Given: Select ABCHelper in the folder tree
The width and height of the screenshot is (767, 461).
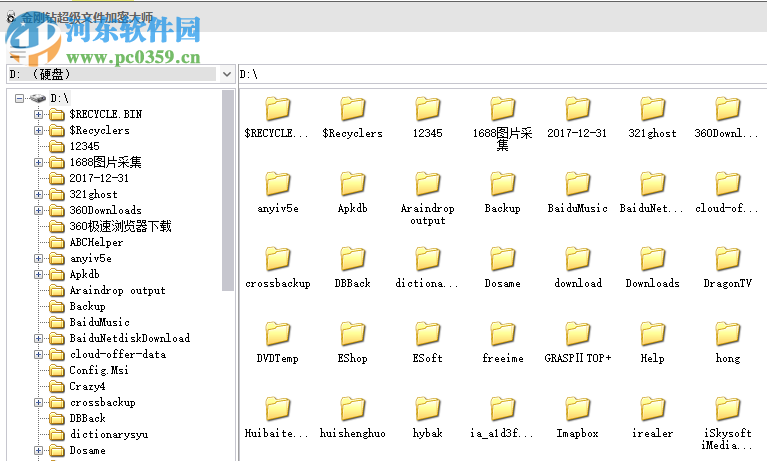Looking at the screenshot, I should pyautogui.click(x=96, y=242).
